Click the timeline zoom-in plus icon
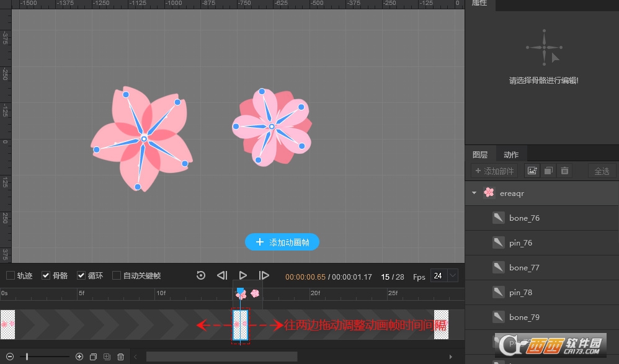Screen dimensions: 619x364 [79, 357]
